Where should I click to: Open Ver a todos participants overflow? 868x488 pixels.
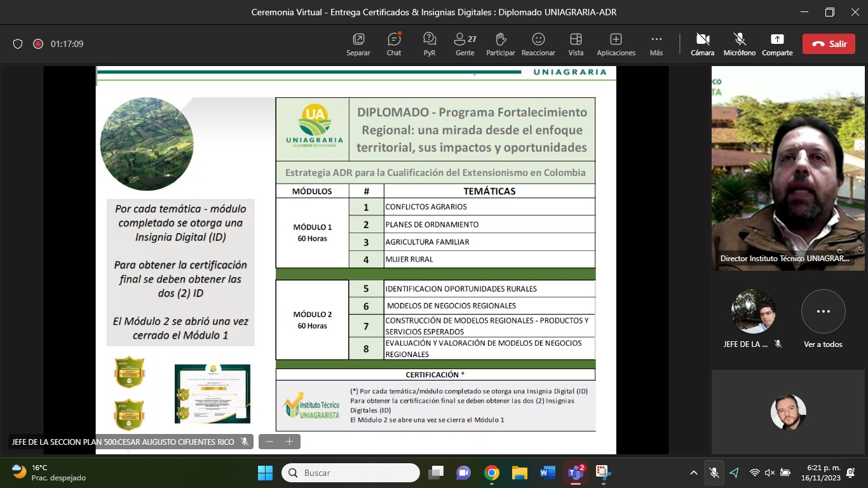pyautogui.click(x=823, y=319)
